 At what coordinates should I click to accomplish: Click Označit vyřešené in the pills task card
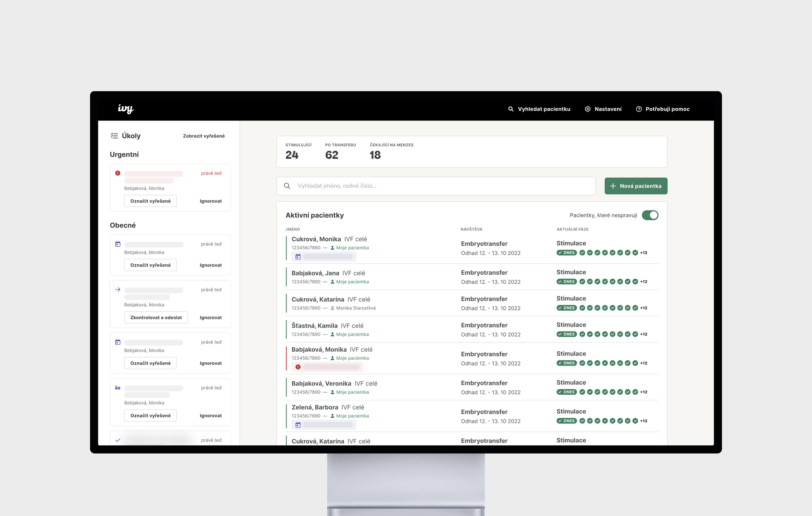(150, 416)
